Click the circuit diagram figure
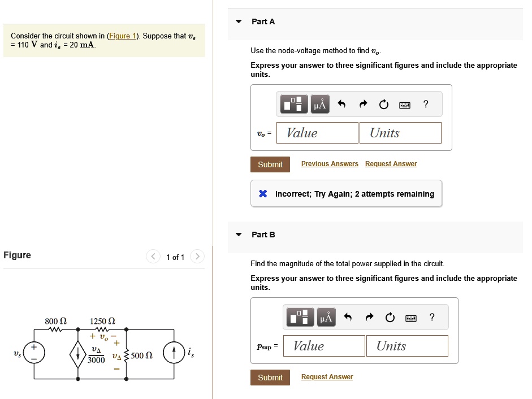This screenshot has width=532, height=399. [104, 349]
